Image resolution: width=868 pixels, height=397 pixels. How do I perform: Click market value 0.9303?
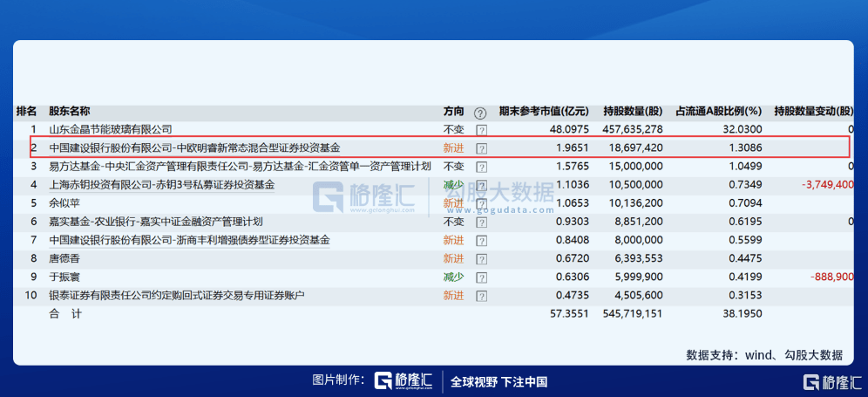[x=572, y=222]
